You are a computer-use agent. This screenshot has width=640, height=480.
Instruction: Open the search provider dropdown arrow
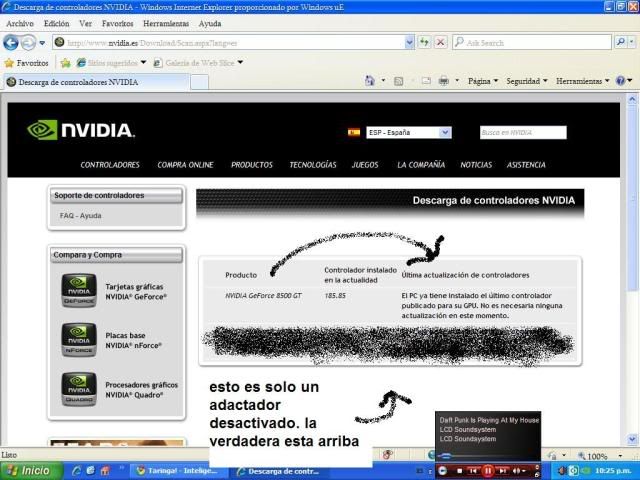pos(632,42)
